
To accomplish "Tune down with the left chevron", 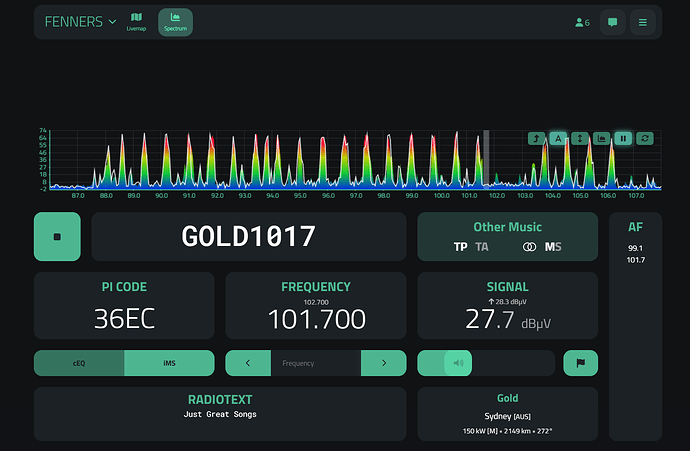I will coord(248,363).
